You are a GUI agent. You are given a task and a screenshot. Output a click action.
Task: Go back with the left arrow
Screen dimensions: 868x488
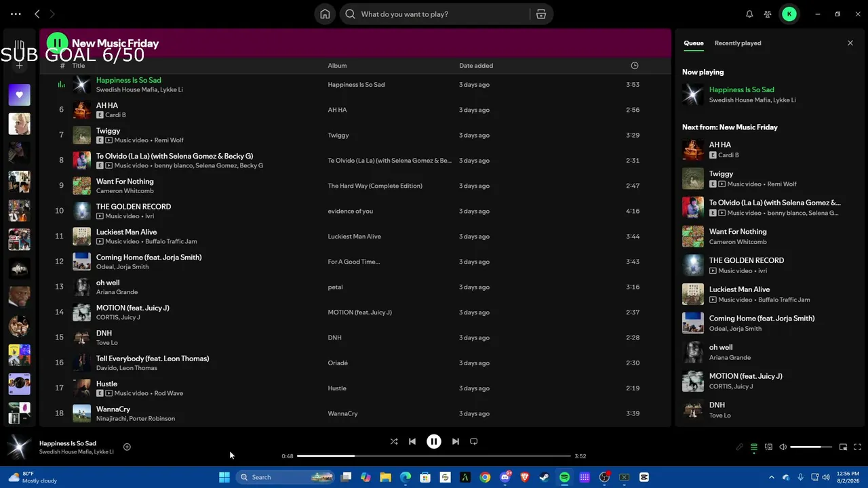click(x=37, y=14)
